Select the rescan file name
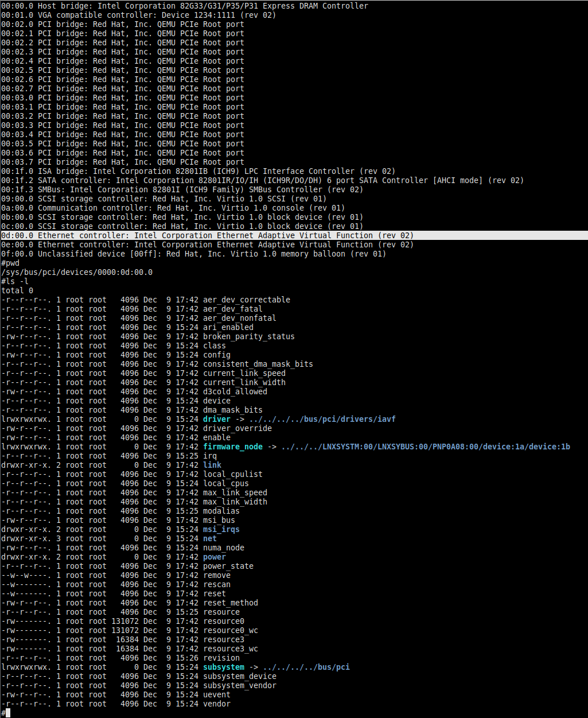The image size is (588, 718). [x=217, y=584]
